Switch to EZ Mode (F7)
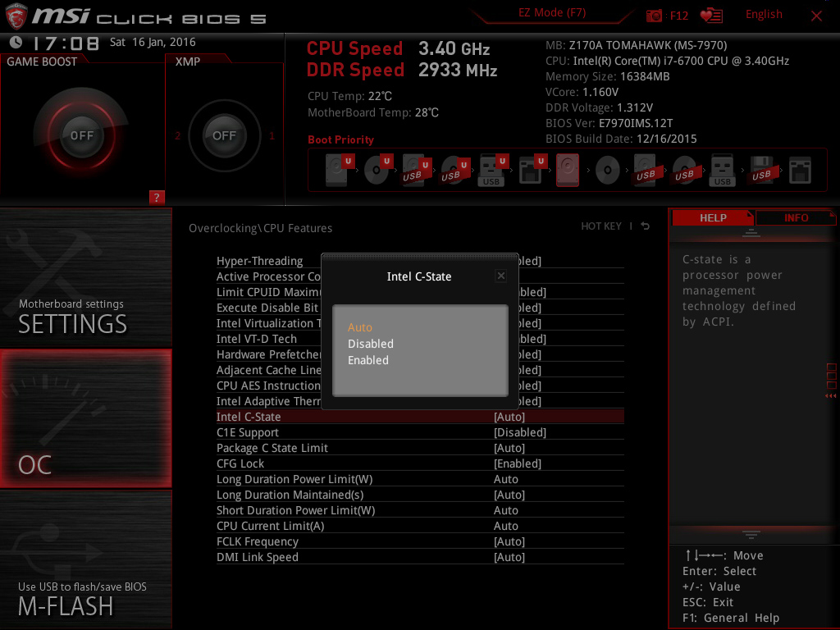The height and width of the screenshot is (630, 840). pyautogui.click(x=552, y=13)
